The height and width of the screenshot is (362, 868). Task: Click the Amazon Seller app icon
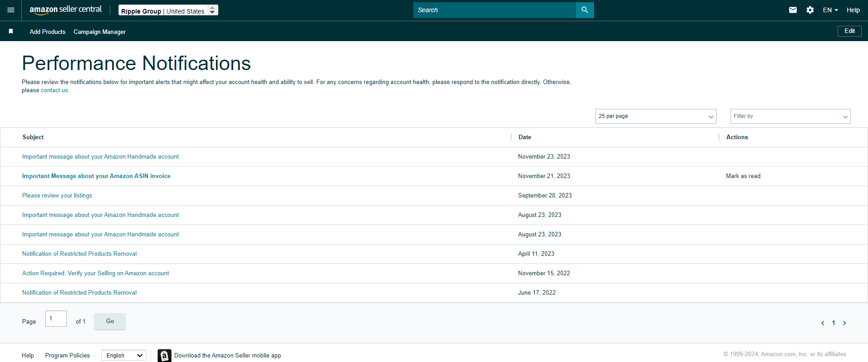point(165,356)
